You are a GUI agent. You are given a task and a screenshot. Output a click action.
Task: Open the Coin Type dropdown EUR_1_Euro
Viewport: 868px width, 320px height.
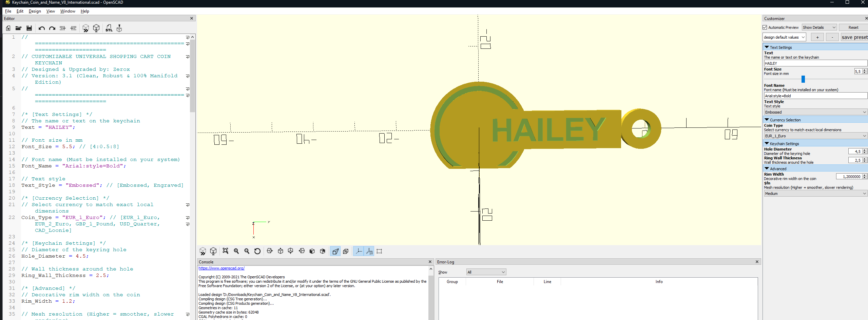[x=815, y=136]
